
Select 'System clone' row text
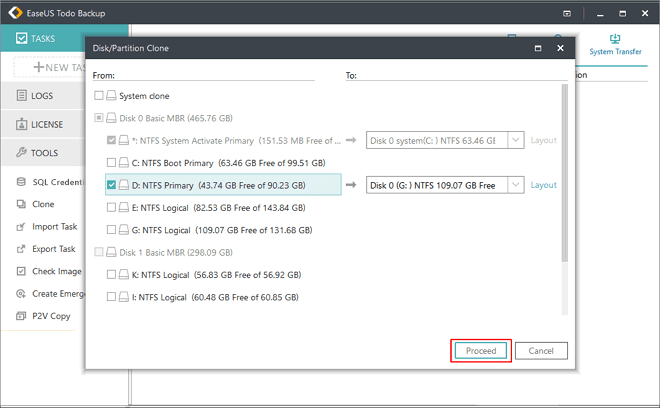point(144,96)
